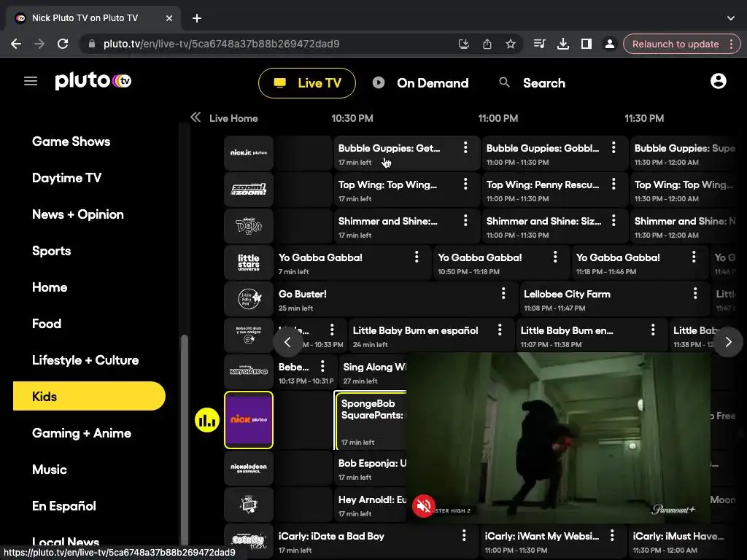Select the Lifestyle + Culture category
This screenshot has height=560, width=747.
click(x=85, y=360)
